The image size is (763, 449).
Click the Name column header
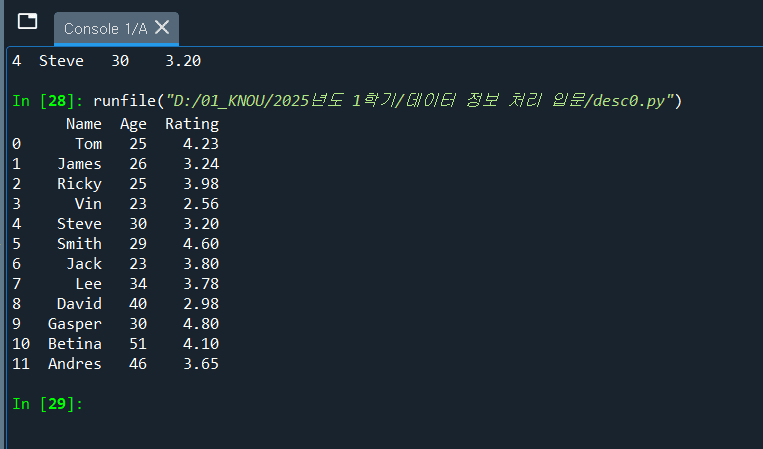[x=83, y=124]
